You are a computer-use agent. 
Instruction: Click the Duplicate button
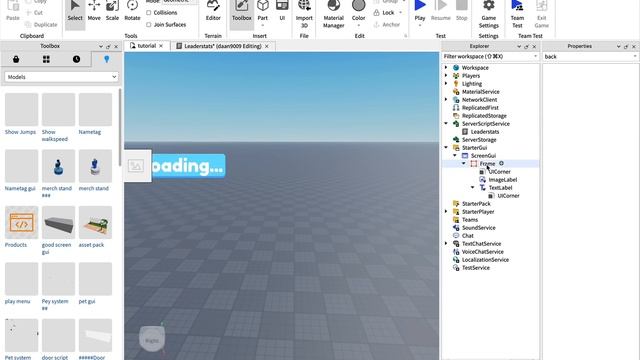(x=42, y=24)
